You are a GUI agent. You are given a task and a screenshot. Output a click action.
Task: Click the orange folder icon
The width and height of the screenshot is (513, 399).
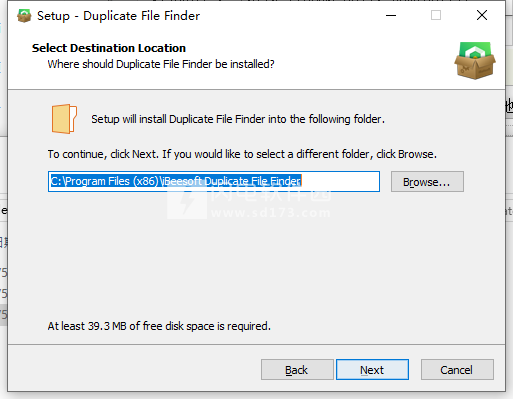(64, 119)
